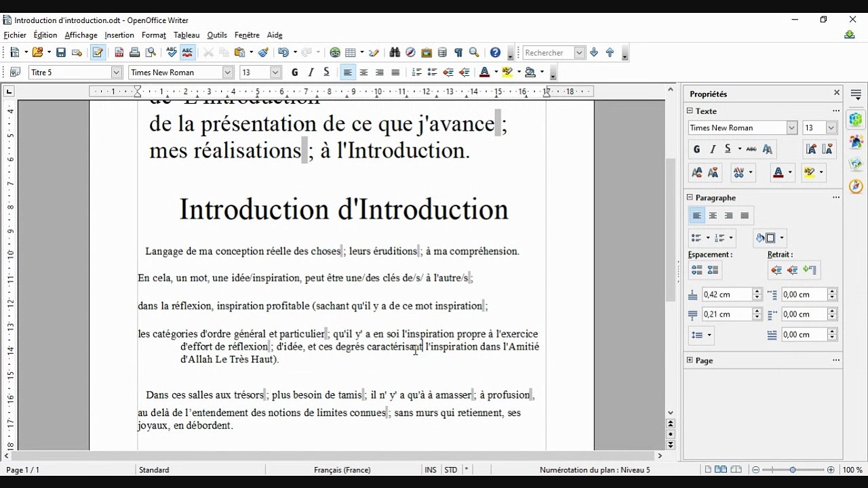Toggle Italic in formatting toolbar

click(x=311, y=72)
